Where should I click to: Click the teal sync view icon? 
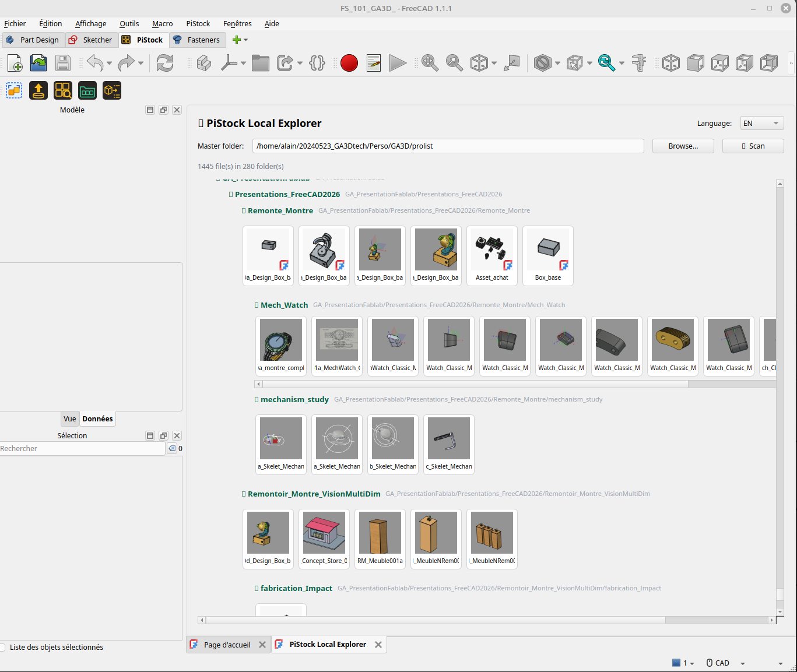tap(606, 63)
